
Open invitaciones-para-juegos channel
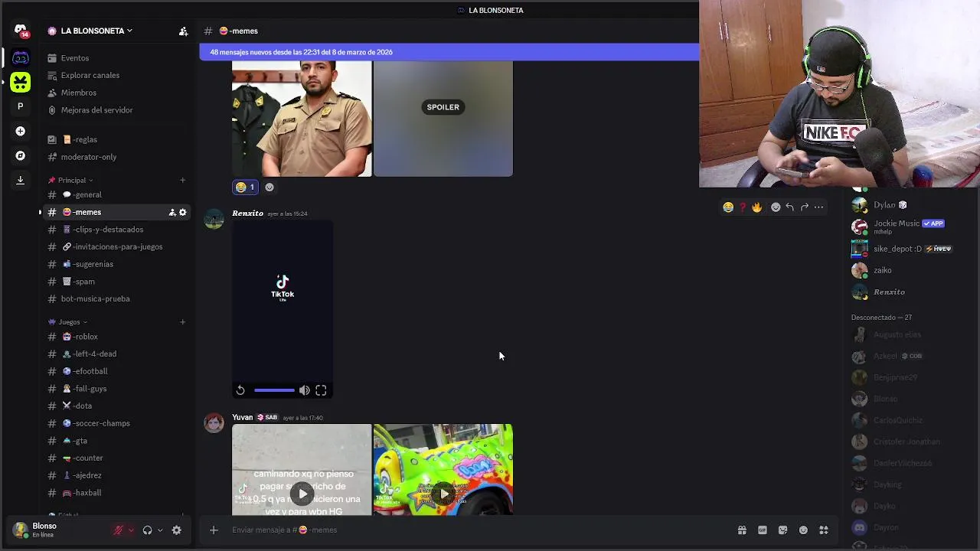pos(115,246)
